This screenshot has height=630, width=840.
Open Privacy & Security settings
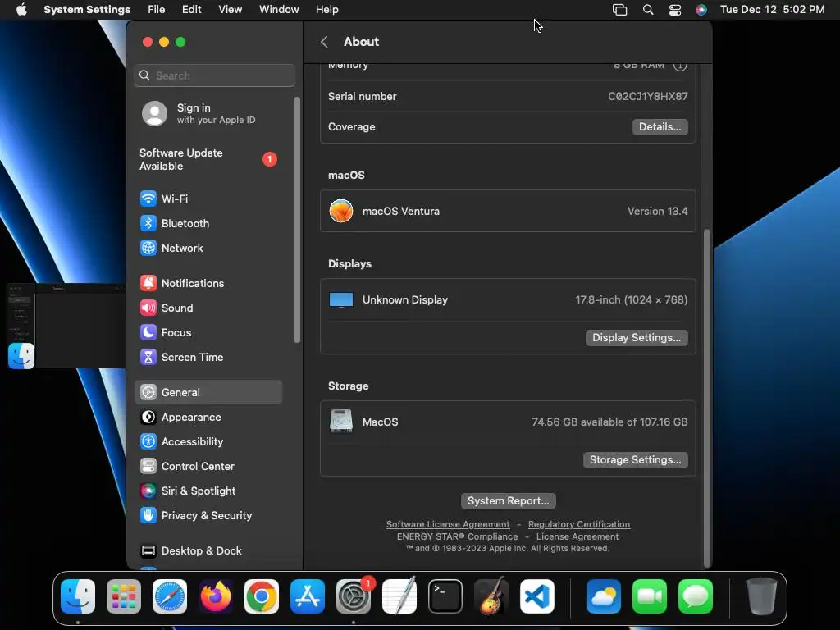click(x=208, y=516)
